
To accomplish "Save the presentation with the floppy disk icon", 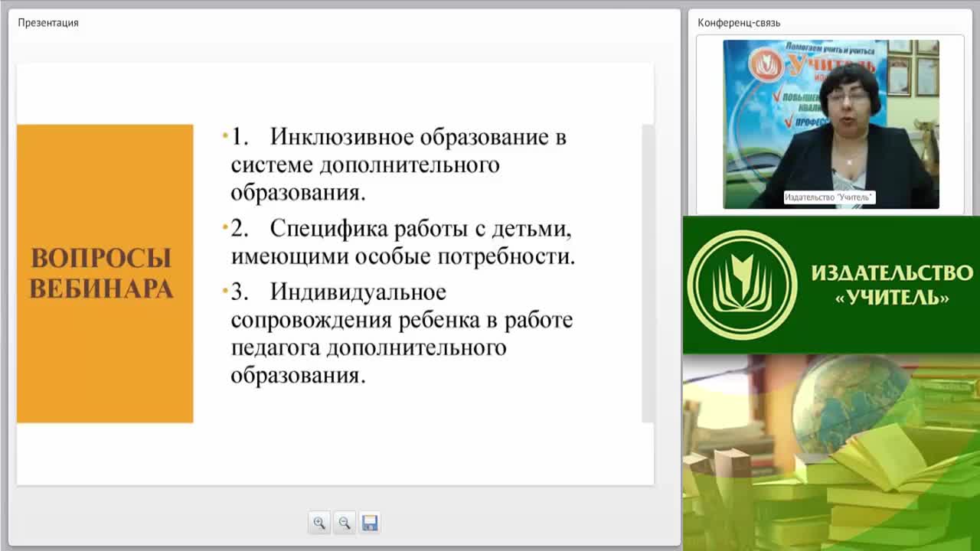I will [370, 523].
